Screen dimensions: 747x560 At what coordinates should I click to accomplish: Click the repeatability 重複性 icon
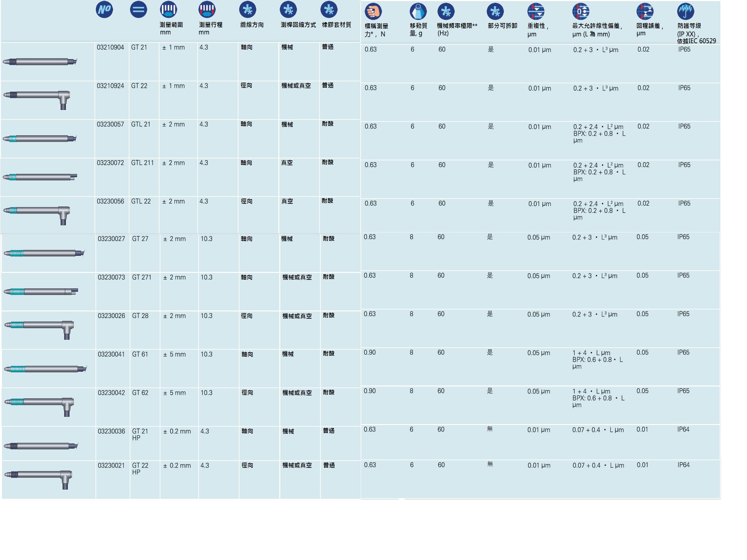click(536, 12)
